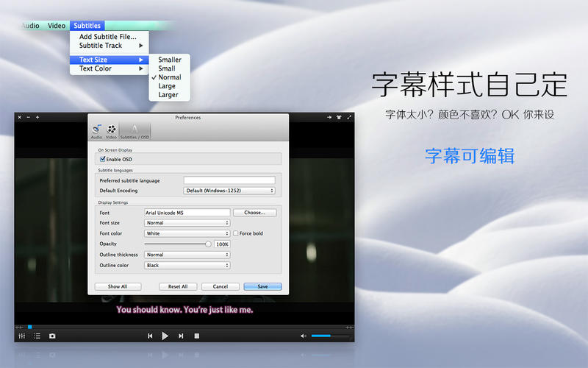Image resolution: width=588 pixels, height=368 pixels.
Task: Select Smaller text size
Action: pos(170,60)
